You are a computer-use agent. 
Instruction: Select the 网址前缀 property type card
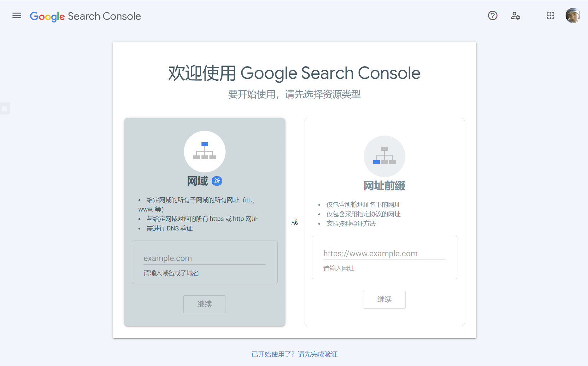[x=384, y=222]
